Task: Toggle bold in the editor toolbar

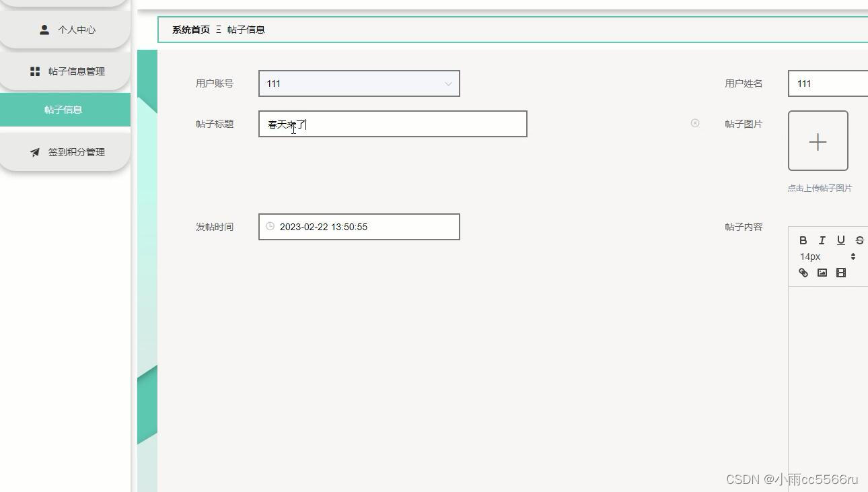Action: coord(803,240)
